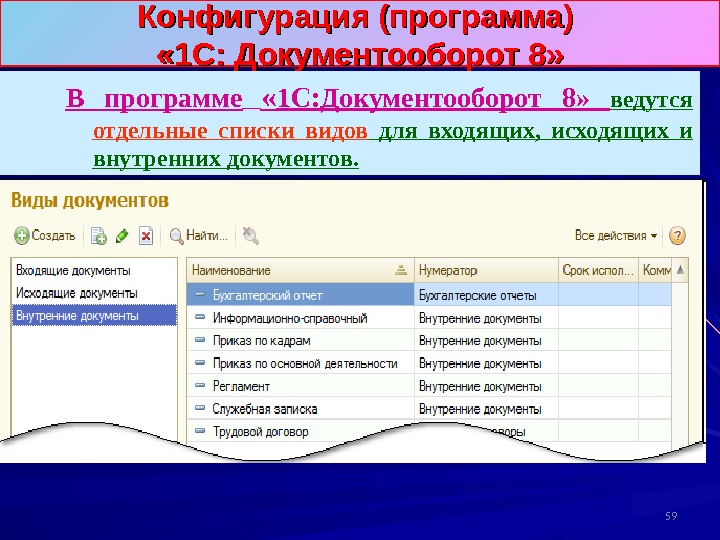Click the Создать button with plus icon
This screenshot has width=720, height=540.
pos(45,236)
